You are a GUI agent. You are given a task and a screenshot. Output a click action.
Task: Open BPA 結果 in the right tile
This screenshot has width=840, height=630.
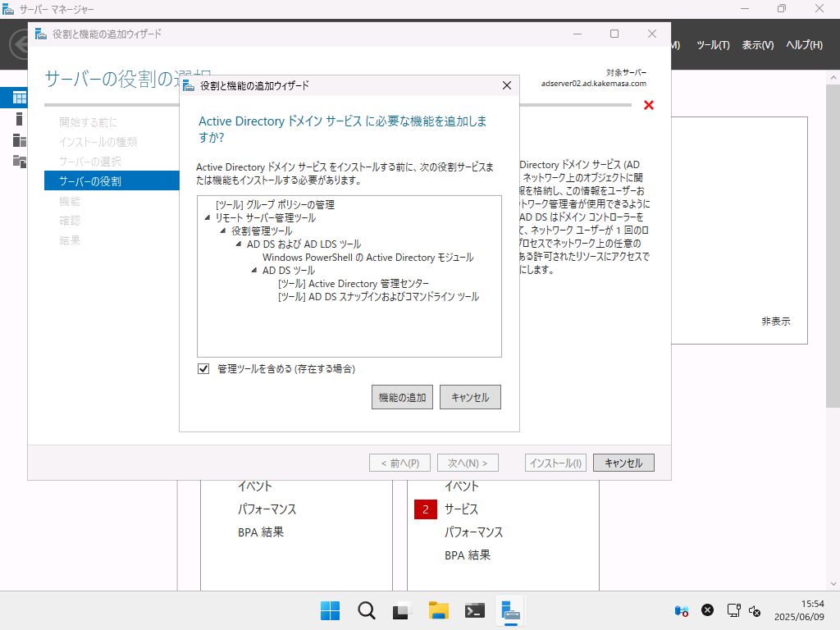[x=468, y=555]
